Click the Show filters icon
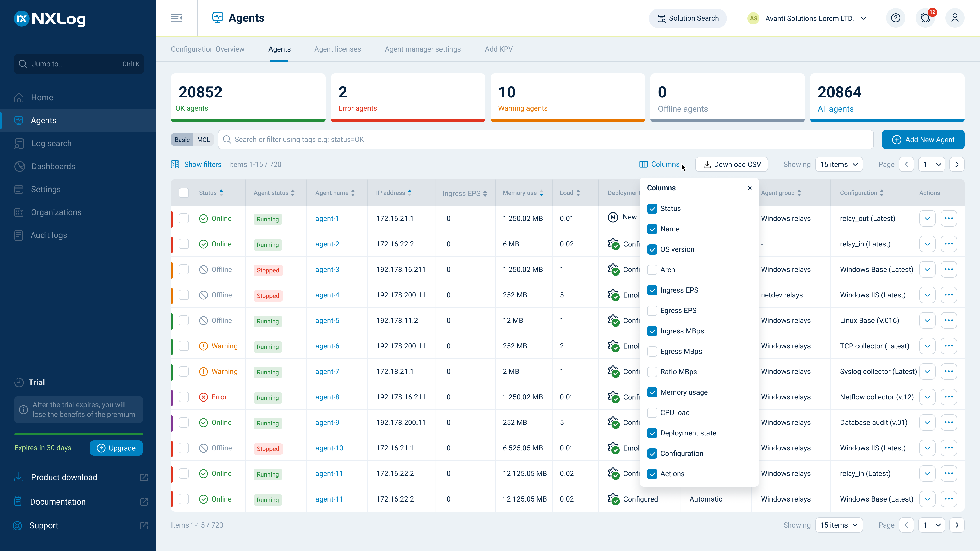 (175, 164)
